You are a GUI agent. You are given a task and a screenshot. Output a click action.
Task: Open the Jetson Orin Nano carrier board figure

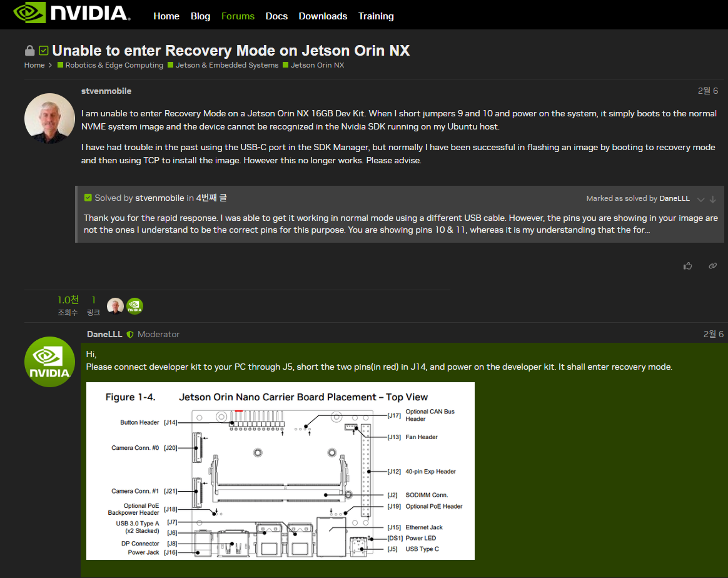tap(280, 471)
